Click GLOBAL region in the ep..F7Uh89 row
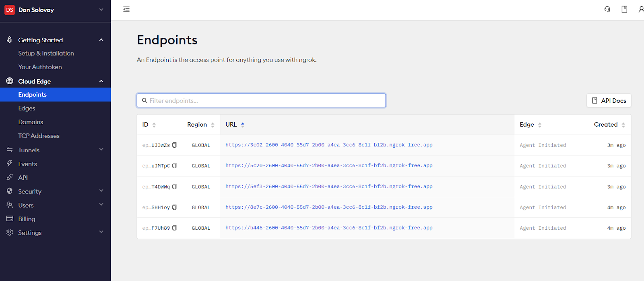The height and width of the screenshot is (281, 644). click(x=201, y=228)
